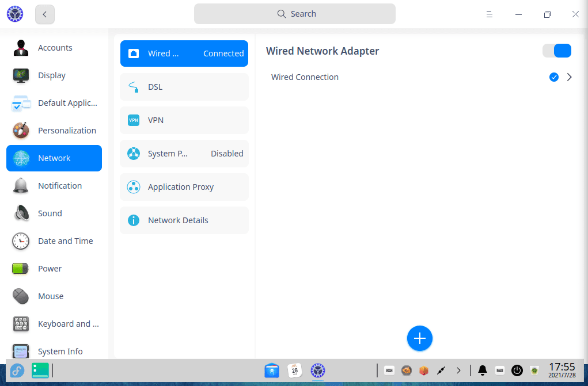Open Personalization settings
This screenshot has width=588, height=386.
(x=54, y=131)
